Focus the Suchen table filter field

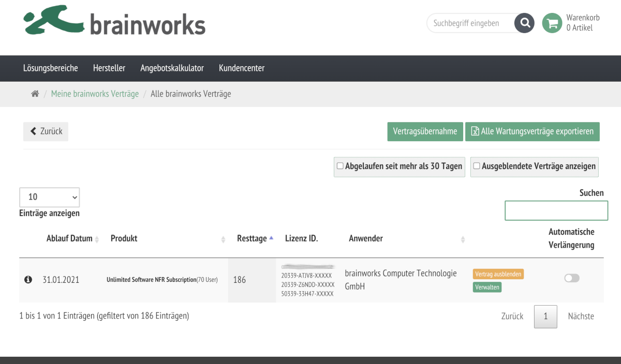(x=556, y=210)
